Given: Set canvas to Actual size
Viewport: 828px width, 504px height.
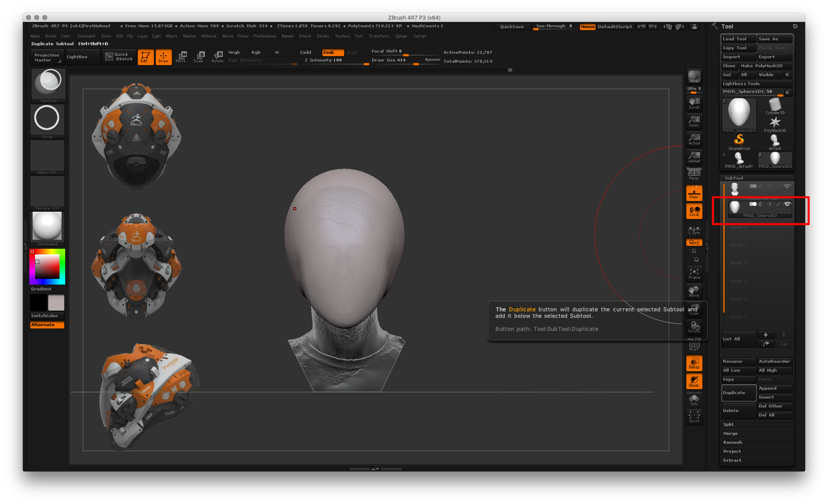Looking at the screenshot, I should (694, 139).
